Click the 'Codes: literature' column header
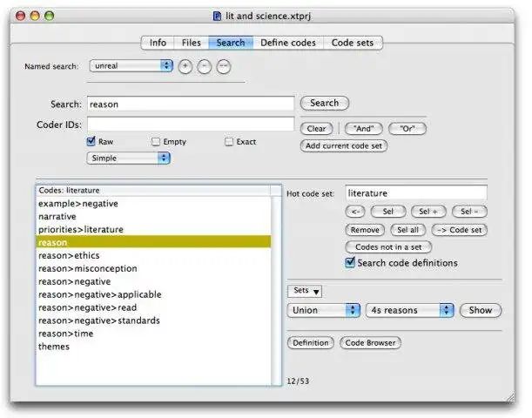Screen dimensions: 532x418 (x=154, y=191)
